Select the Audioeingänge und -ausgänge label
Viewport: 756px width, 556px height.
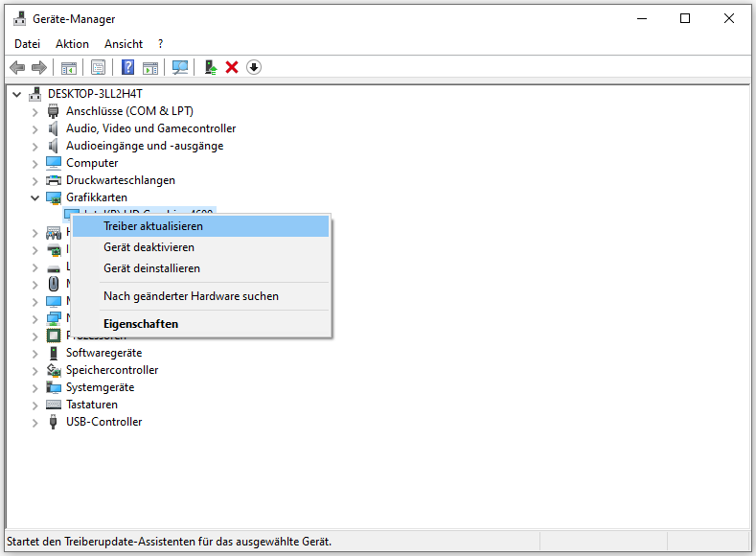[145, 146]
